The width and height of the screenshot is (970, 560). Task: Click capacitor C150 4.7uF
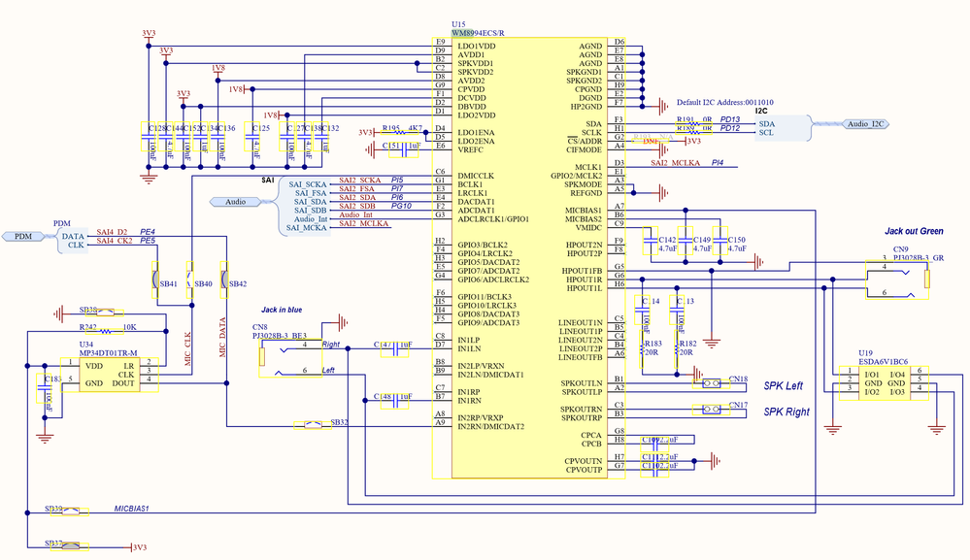tap(719, 241)
